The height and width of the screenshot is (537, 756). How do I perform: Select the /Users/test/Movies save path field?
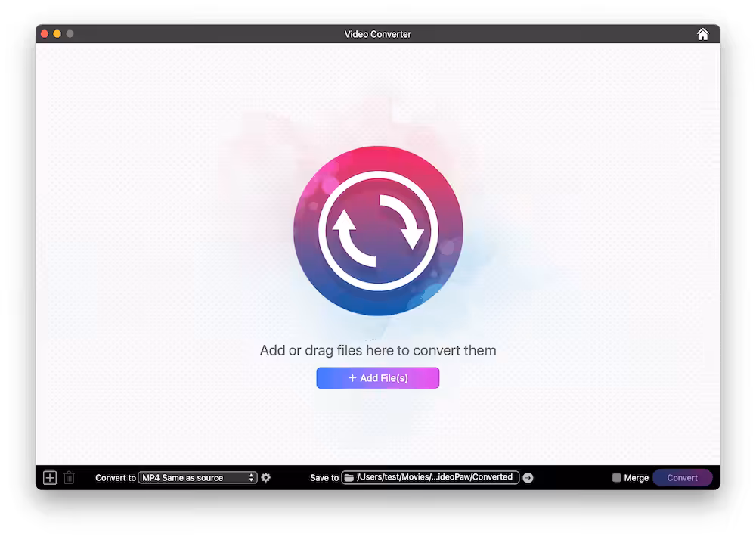430,477
